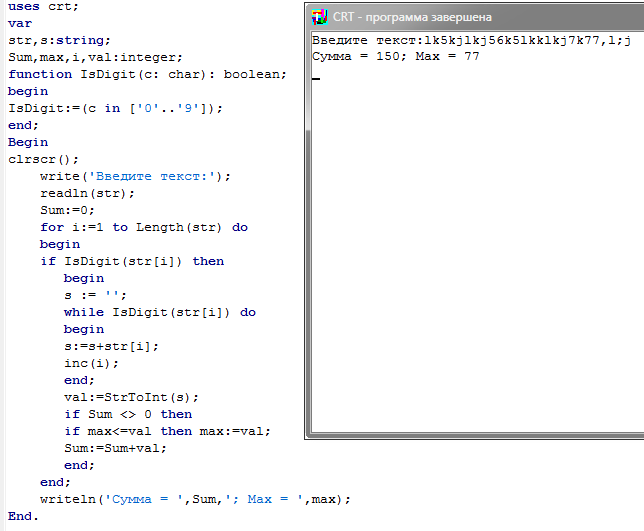Click the CRT window title 'CRT - программа завершена'
This screenshot has width=644, height=531.
pos(412,17)
